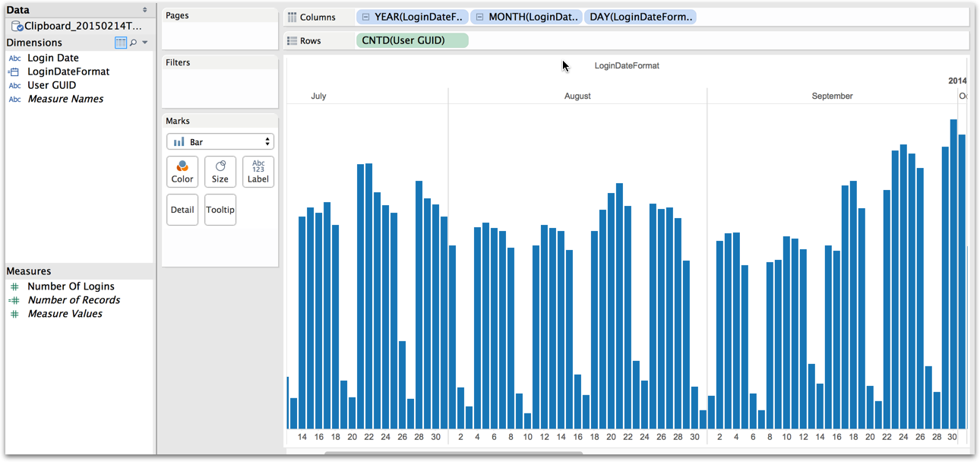Select the DAY(LoginDateFormat) pill
The image size is (980, 462).
[x=641, y=17]
